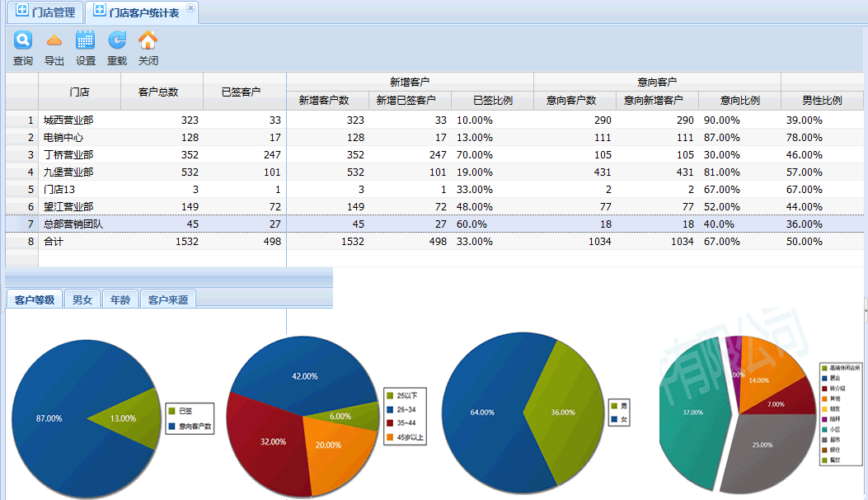Click the 87.00% blue pie slice
Image resolution: width=868 pixels, height=500 pixels.
coord(49,418)
